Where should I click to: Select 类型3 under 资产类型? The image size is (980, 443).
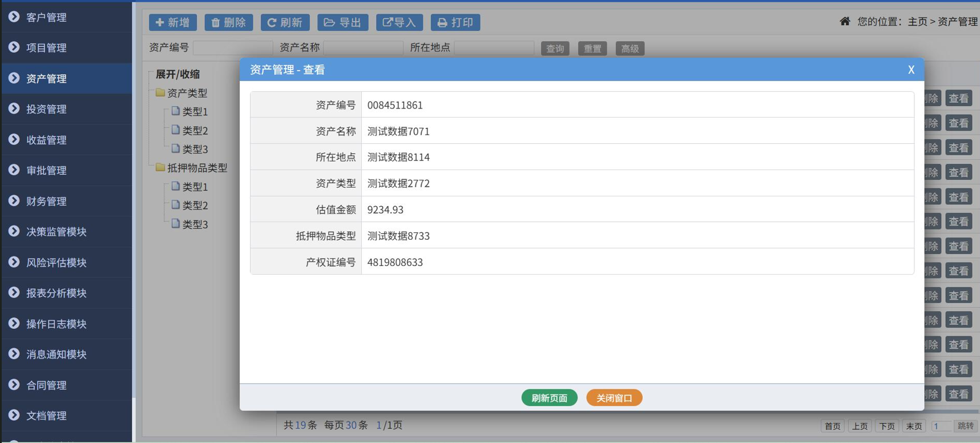(x=195, y=149)
